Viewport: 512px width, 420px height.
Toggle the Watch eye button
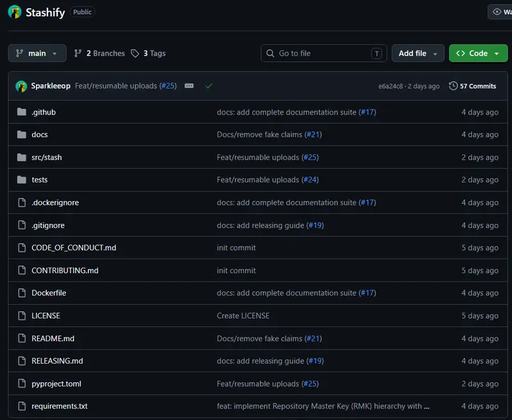(x=500, y=12)
